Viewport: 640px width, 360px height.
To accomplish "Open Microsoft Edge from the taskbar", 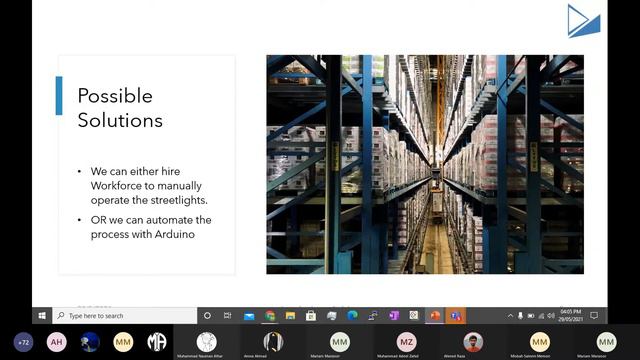I will [x=352, y=316].
